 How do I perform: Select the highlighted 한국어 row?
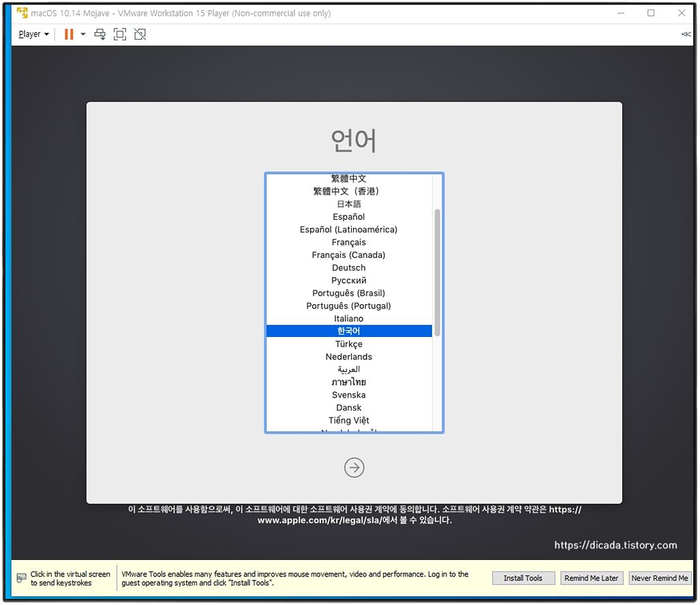point(349,331)
